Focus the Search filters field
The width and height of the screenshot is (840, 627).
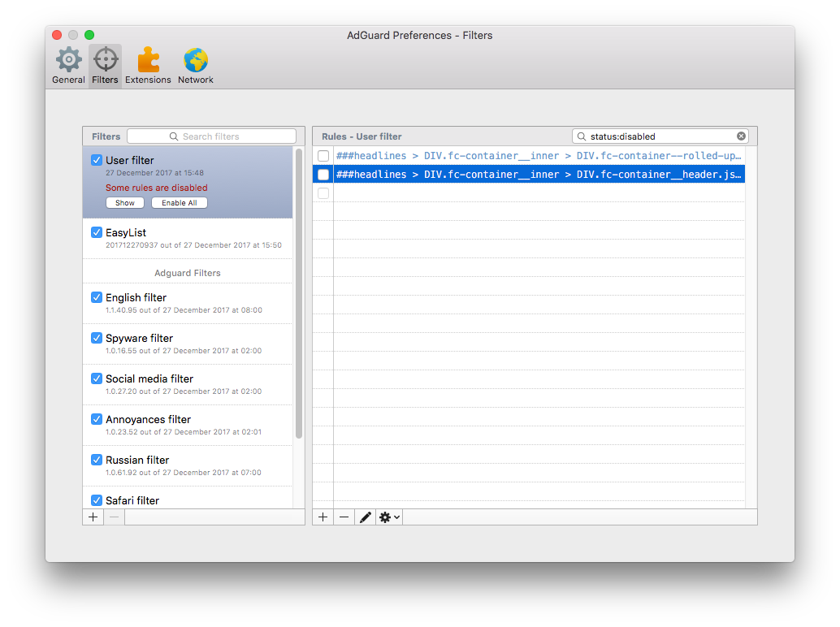[x=211, y=136]
